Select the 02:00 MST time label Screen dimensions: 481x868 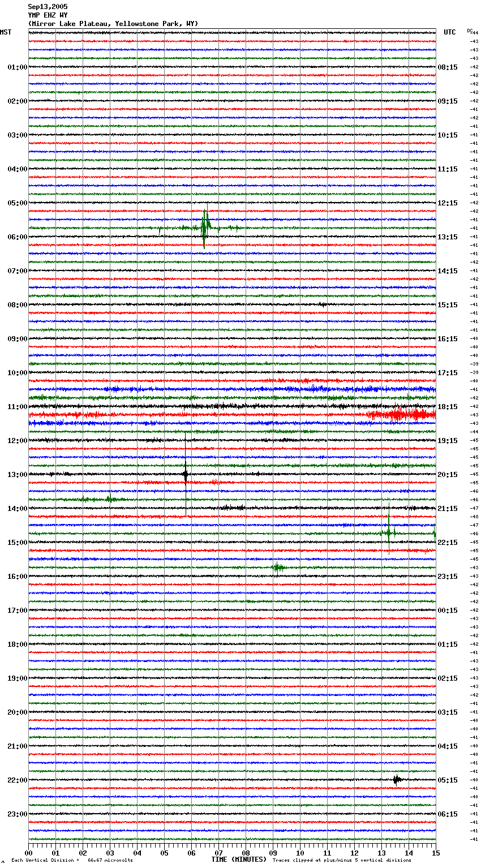click(x=18, y=101)
